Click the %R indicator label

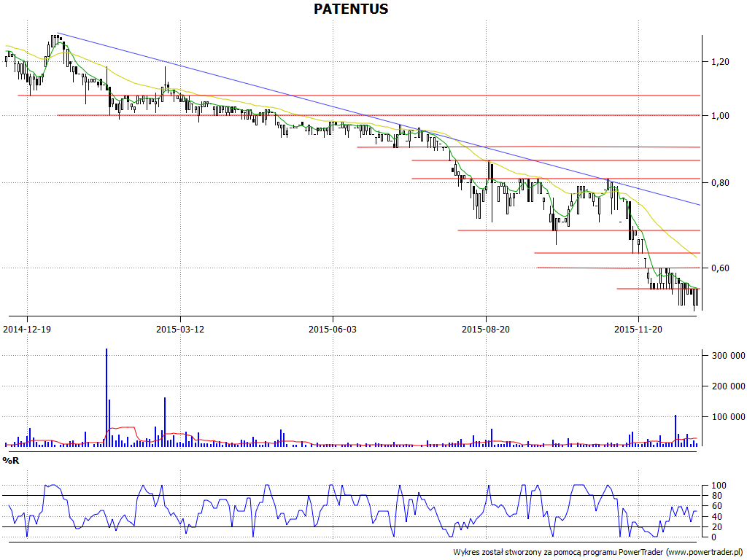pyautogui.click(x=11, y=461)
